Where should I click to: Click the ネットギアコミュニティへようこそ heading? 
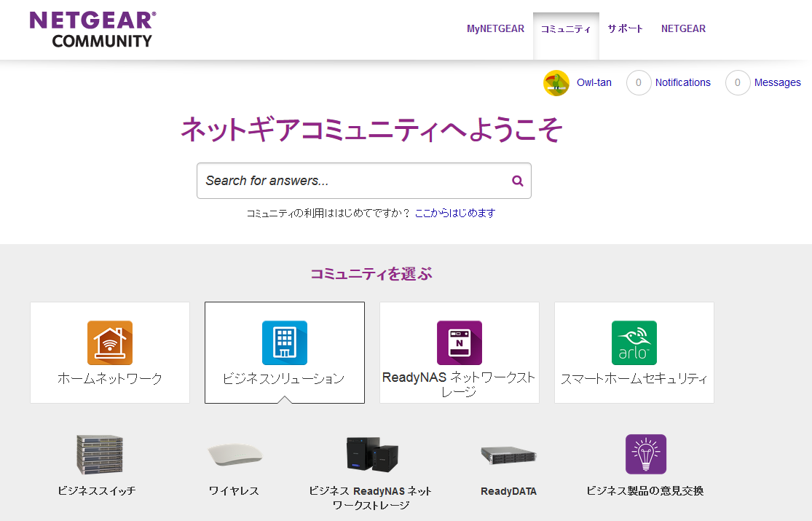tap(372, 130)
